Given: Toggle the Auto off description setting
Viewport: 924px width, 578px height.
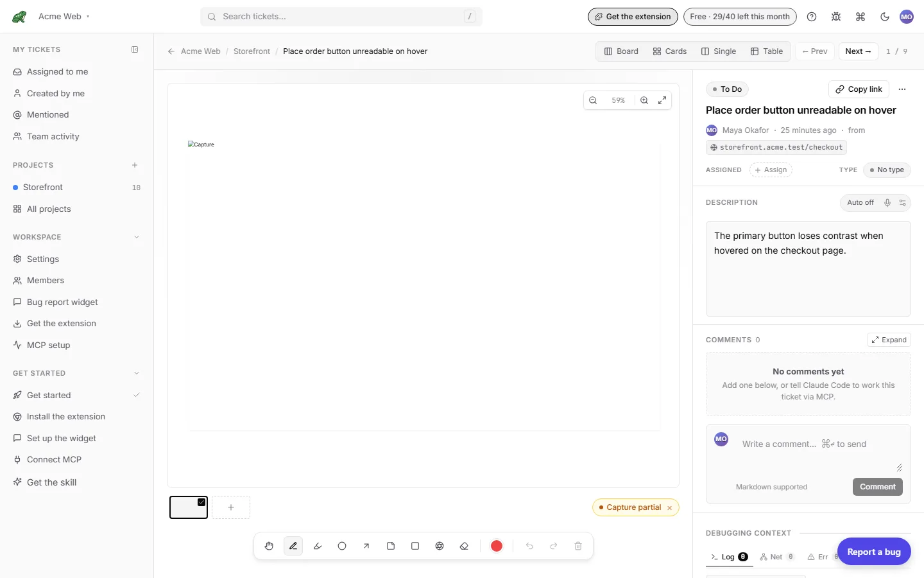Looking at the screenshot, I should [860, 203].
